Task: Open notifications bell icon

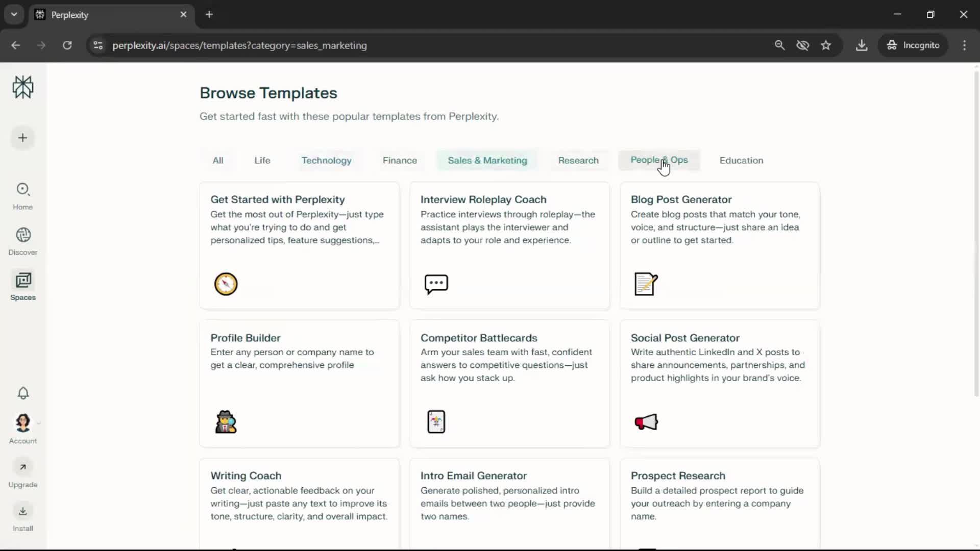Action: 23,393
